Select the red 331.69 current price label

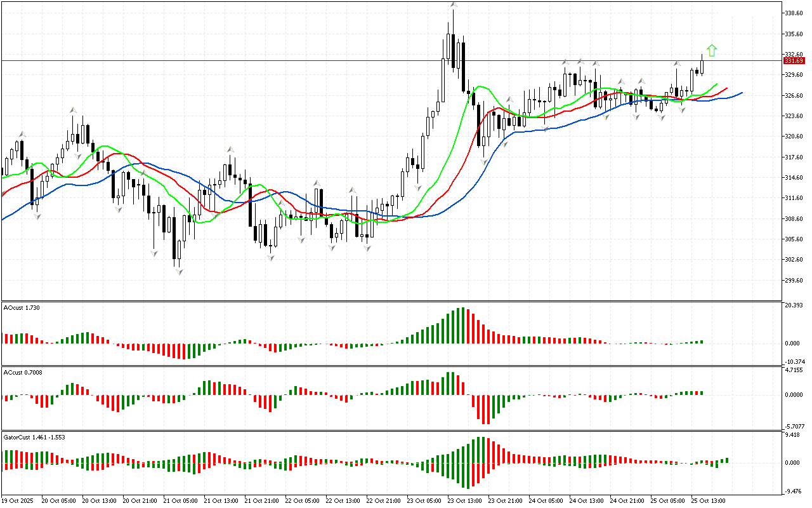click(794, 61)
